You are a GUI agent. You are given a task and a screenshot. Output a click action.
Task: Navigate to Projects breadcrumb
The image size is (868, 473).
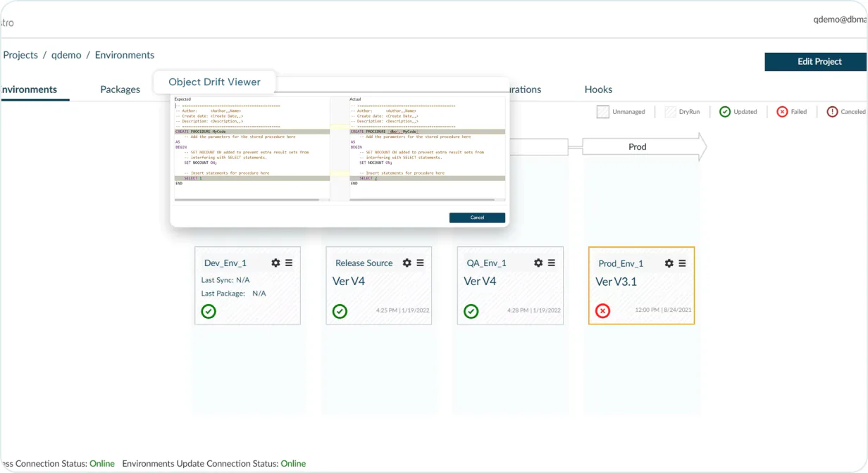coord(20,55)
